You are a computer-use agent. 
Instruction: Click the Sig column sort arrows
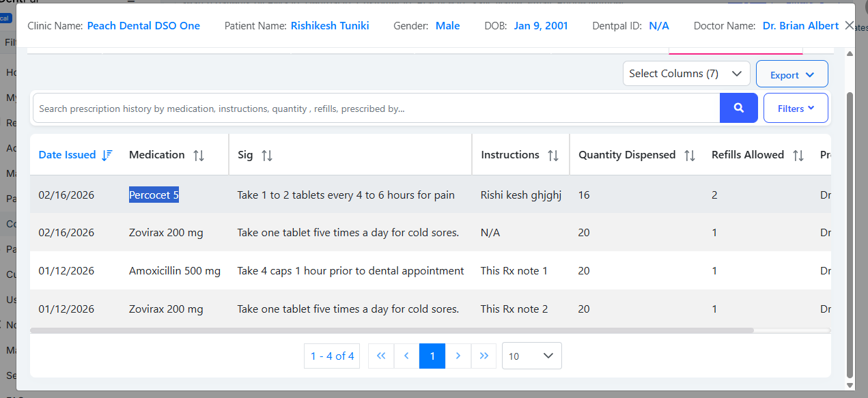267,155
